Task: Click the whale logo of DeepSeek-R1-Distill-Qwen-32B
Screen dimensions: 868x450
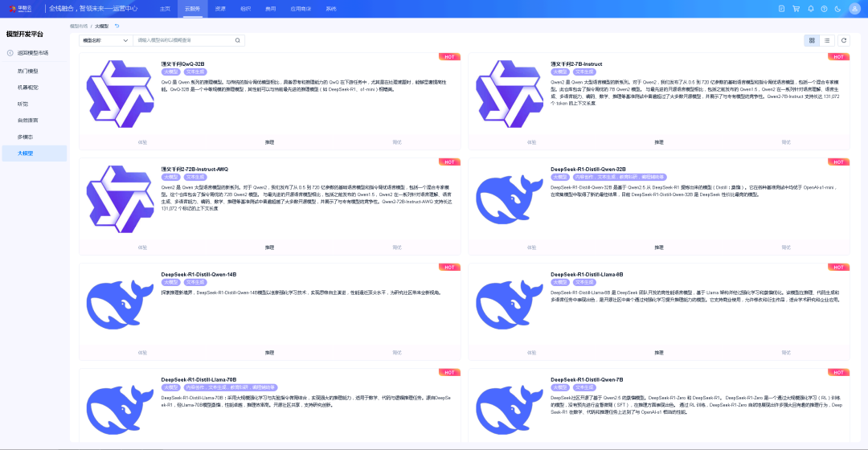Action: (510, 199)
